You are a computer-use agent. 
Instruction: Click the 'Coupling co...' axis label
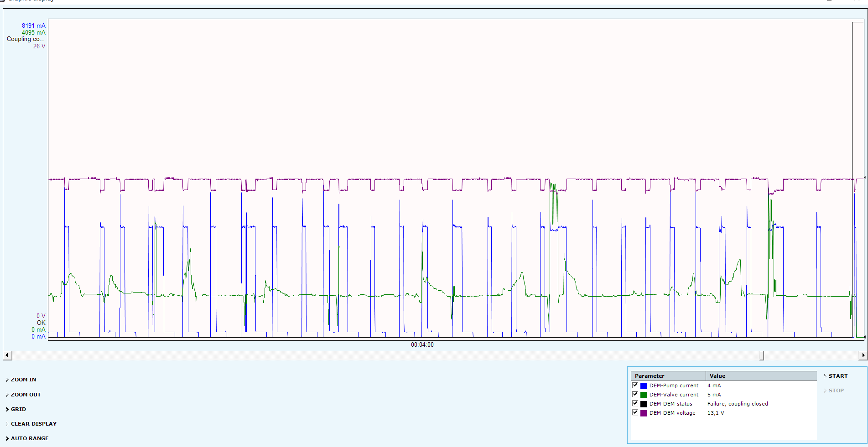coord(26,39)
